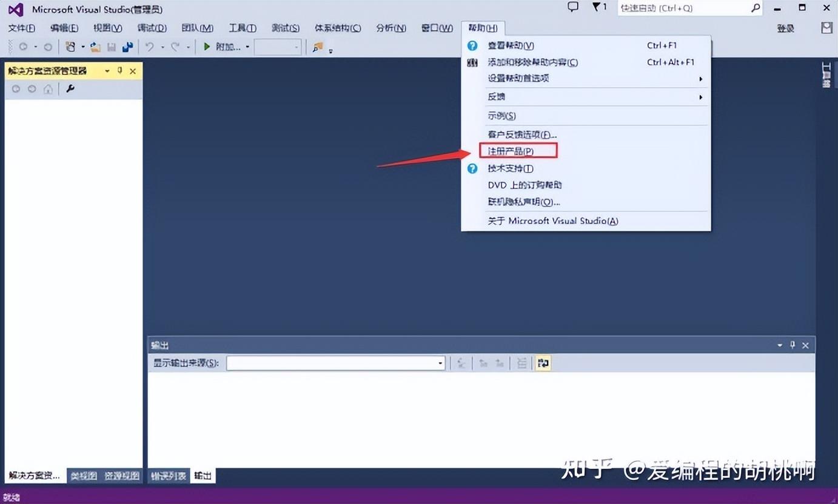838x504 pixels.
Task: Click the green Start/Attach play icon
Action: click(207, 47)
